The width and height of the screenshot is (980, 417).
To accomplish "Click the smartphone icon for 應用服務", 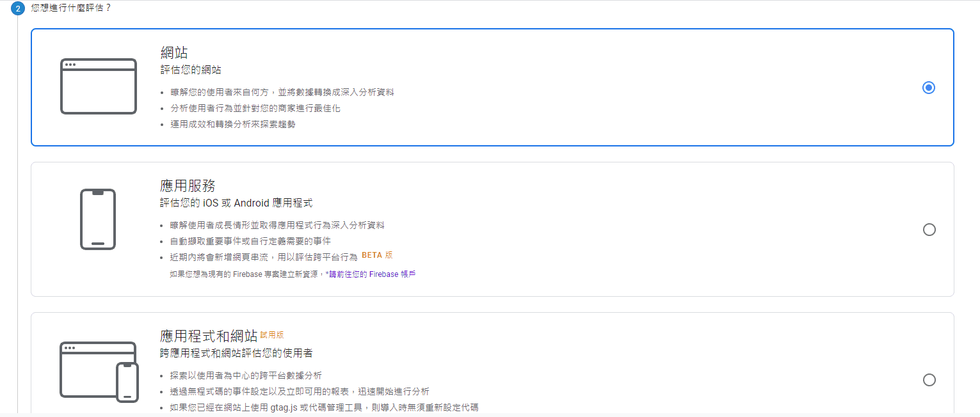I will tap(98, 219).
